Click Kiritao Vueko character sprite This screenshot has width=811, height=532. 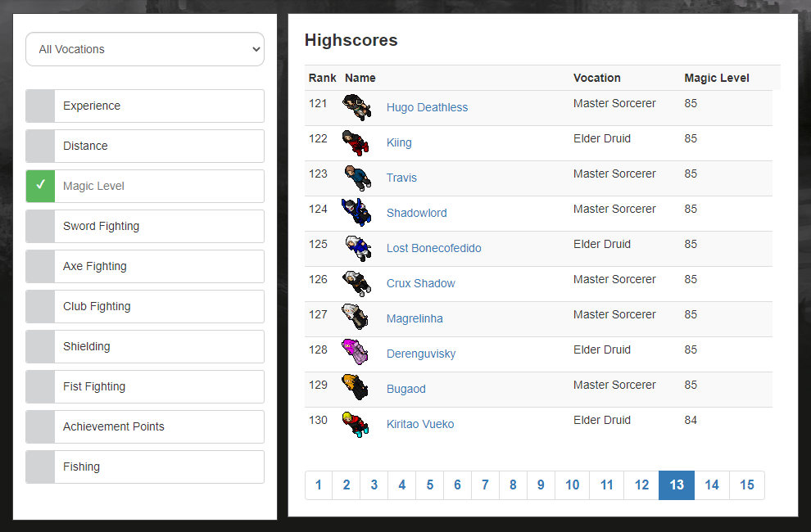[x=355, y=424]
